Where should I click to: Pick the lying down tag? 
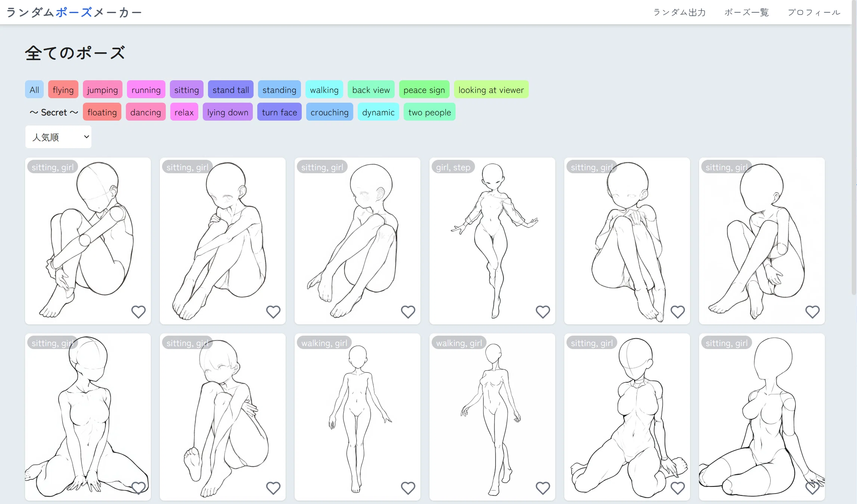(x=228, y=112)
